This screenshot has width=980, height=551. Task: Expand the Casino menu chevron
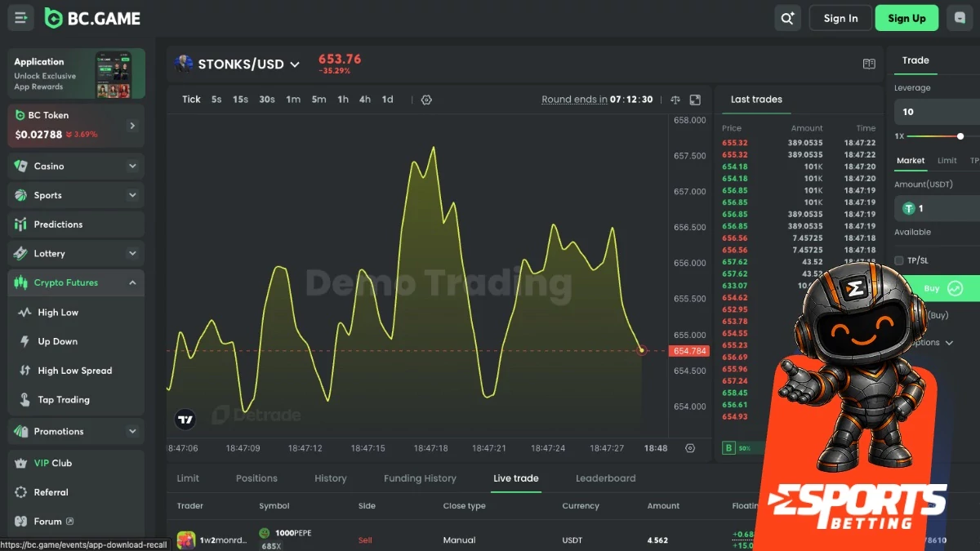coord(132,166)
